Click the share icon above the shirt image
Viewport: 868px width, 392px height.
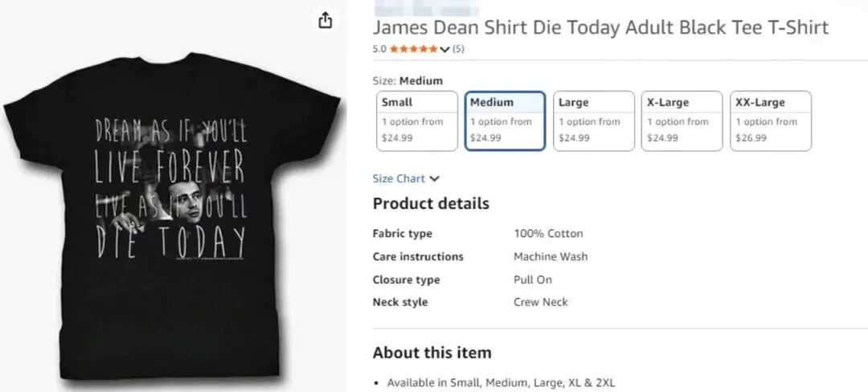pyautogui.click(x=325, y=21)
